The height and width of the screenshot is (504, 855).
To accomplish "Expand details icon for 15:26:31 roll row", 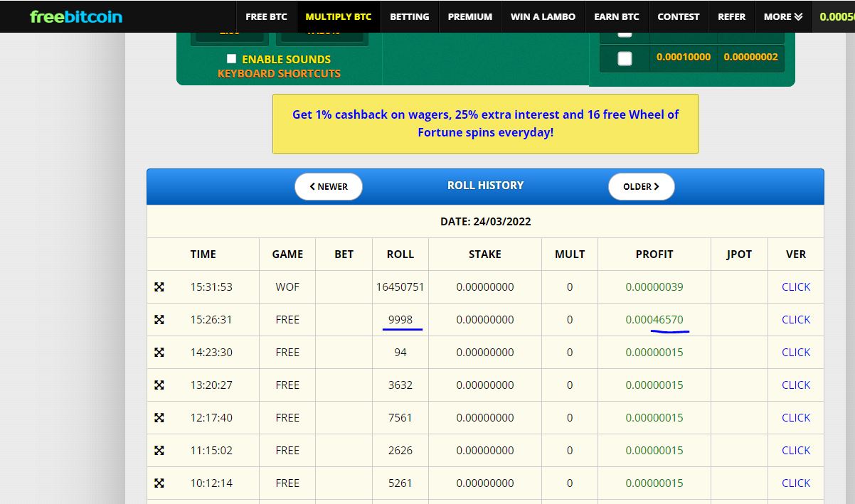I will [x=159, y=320].
